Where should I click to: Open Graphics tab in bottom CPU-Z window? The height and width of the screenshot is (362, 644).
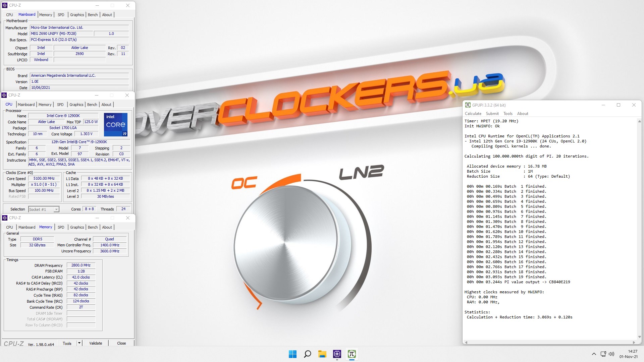tap(77, 227)
